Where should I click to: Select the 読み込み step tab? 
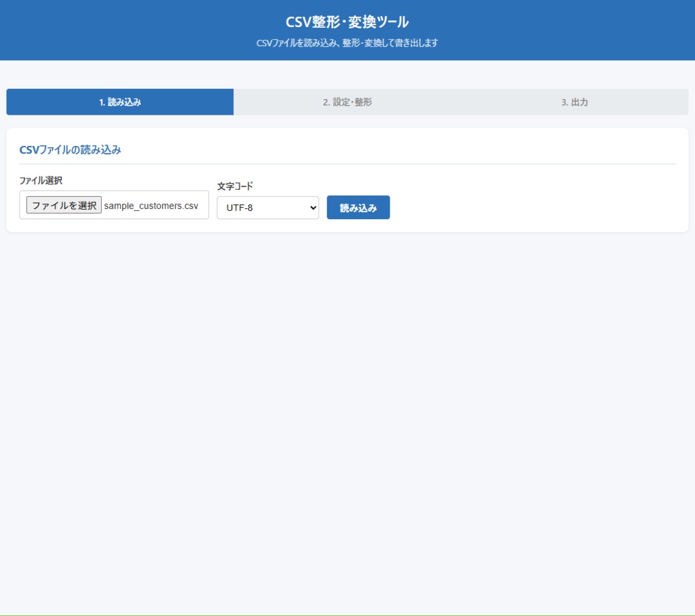[119, 102]
